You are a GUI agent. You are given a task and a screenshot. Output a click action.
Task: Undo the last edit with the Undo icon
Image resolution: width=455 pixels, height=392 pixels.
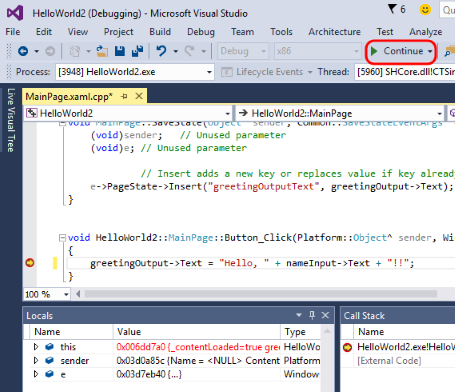161,51
